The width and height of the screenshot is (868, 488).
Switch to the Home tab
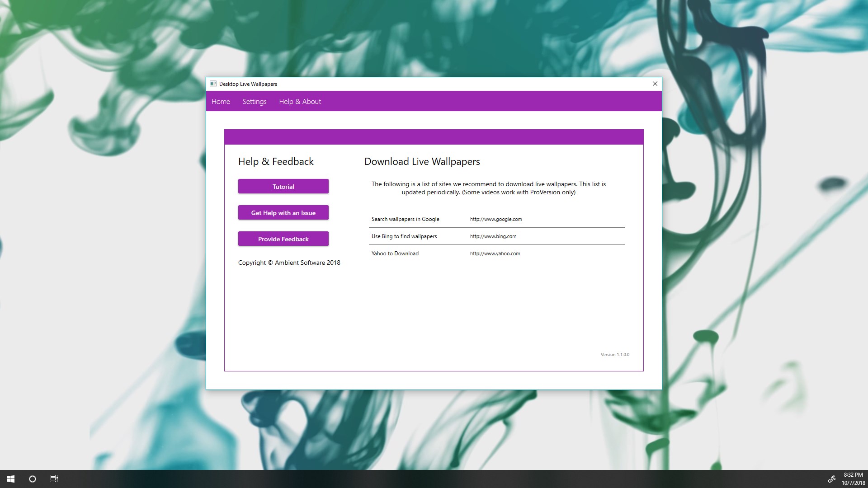[x=221, y=102]
